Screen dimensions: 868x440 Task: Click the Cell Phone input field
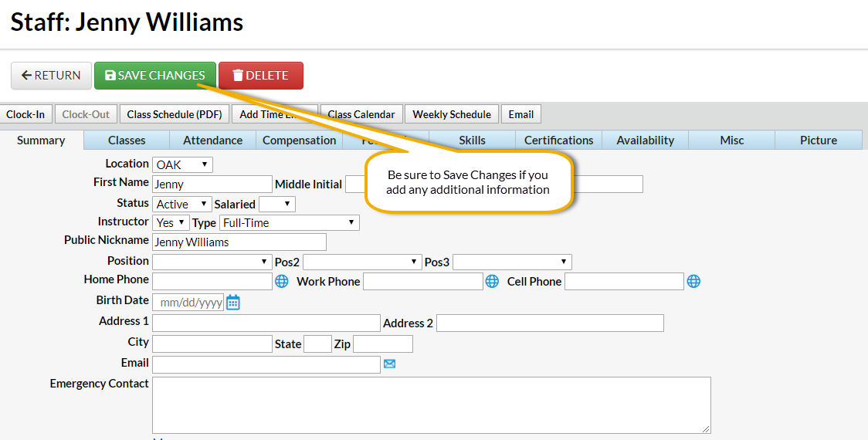[x=625, y=281]
